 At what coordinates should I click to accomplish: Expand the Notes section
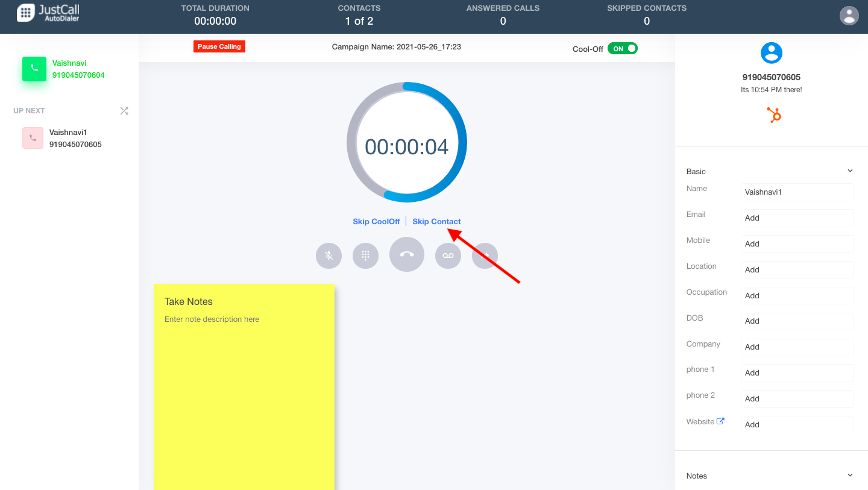850,475
